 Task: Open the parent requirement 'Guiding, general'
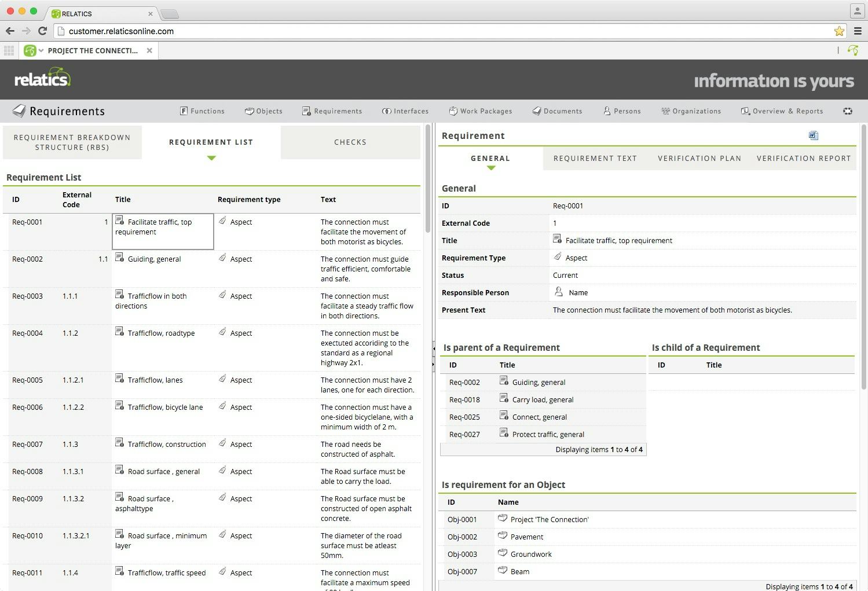pos(539,382)
